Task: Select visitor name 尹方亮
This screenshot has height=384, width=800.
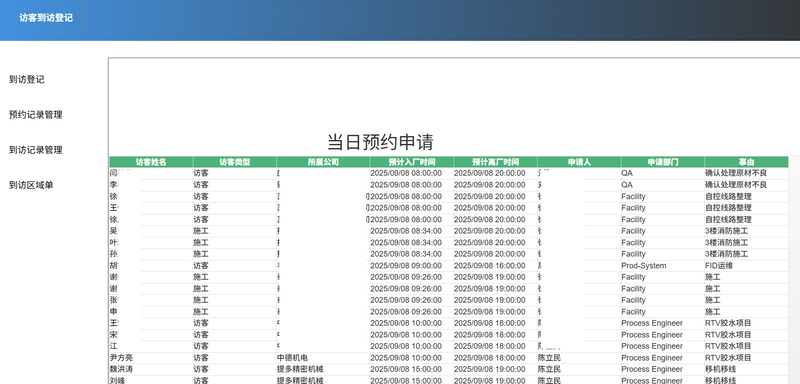Action: pyautogui.click(x=121, y=358)
